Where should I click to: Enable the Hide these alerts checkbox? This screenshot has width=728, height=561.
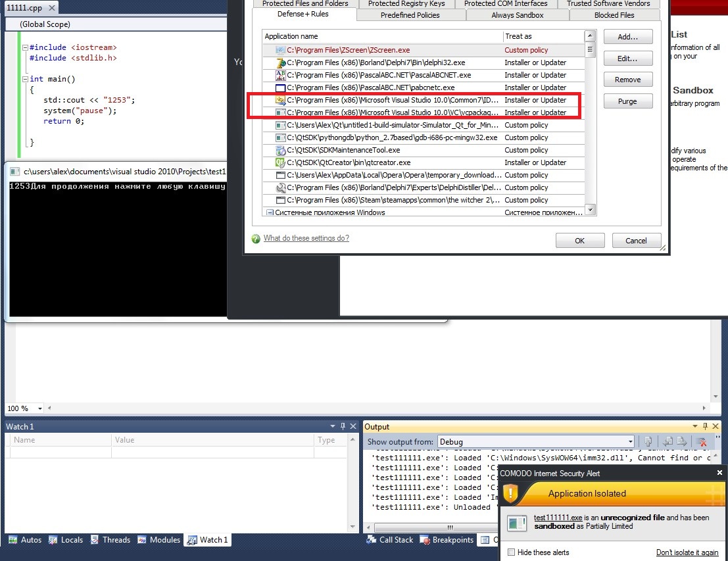[x=512, y=552]
